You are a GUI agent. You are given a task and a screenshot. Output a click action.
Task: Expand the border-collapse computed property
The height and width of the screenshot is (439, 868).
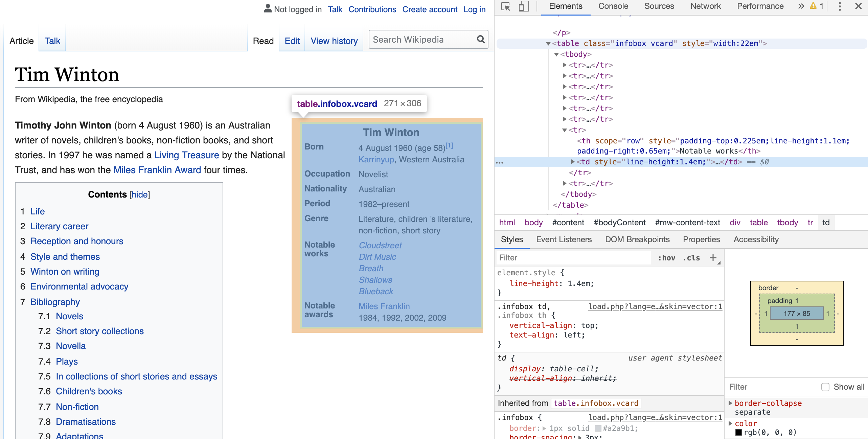(x=730, y=403)
